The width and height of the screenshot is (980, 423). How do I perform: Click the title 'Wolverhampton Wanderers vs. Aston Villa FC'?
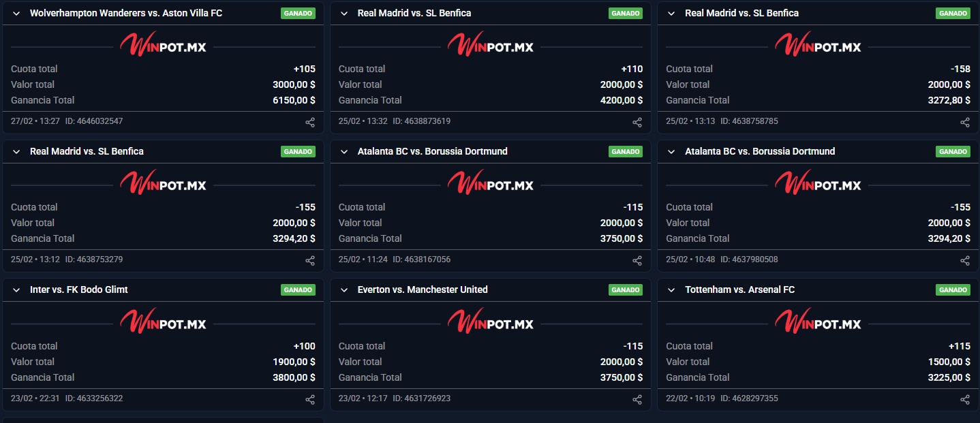126,13
